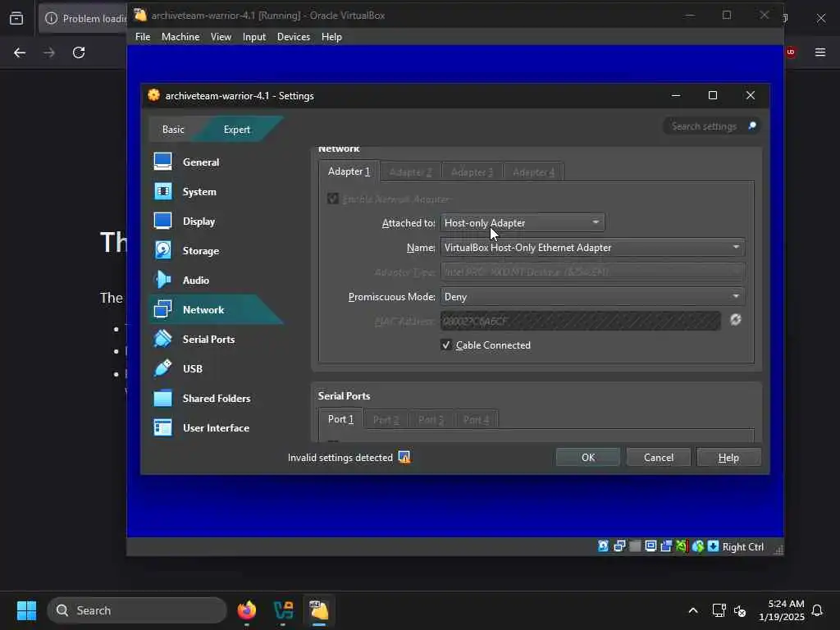Viewport: 840px width, 630px height.
Task: Select the Port 2 serial tab
Action: (x=386, y=419)
